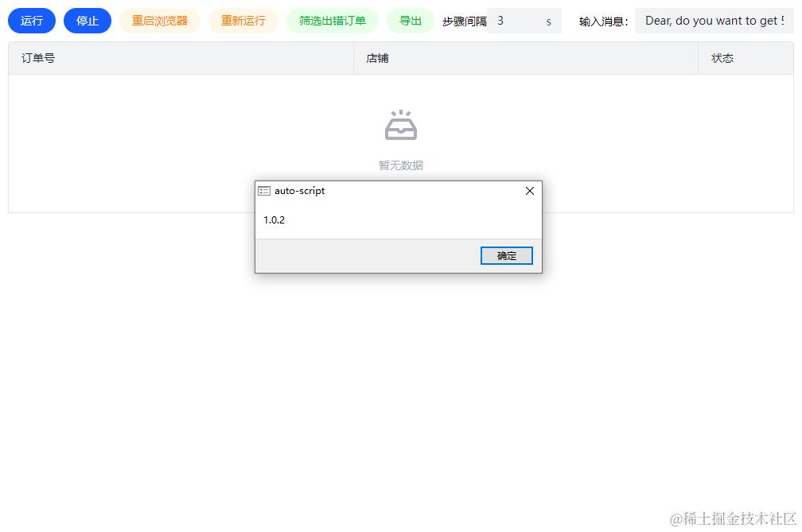Click the 筛选出错订单 button
This screenshot has width=802, height=532.
tap(333, 21)
